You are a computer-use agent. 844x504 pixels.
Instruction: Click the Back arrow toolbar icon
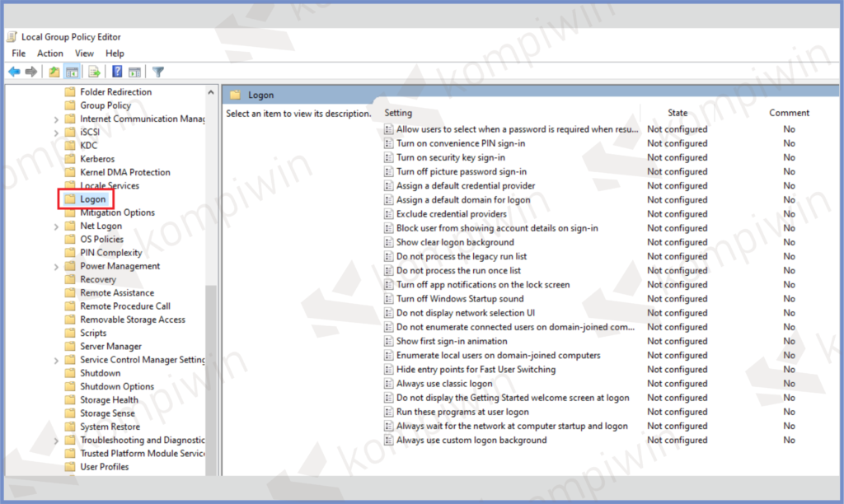click(x=14, y=72)
